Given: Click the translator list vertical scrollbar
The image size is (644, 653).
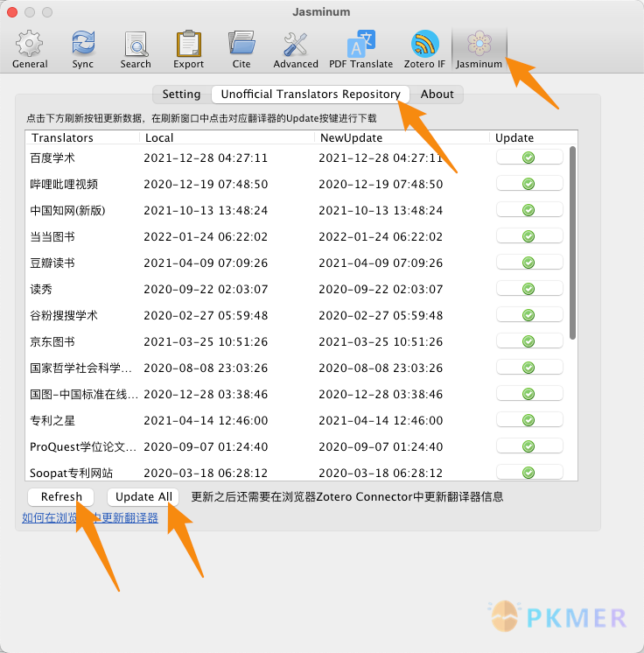Looking at the screenshot, I should tap(572, 242).
